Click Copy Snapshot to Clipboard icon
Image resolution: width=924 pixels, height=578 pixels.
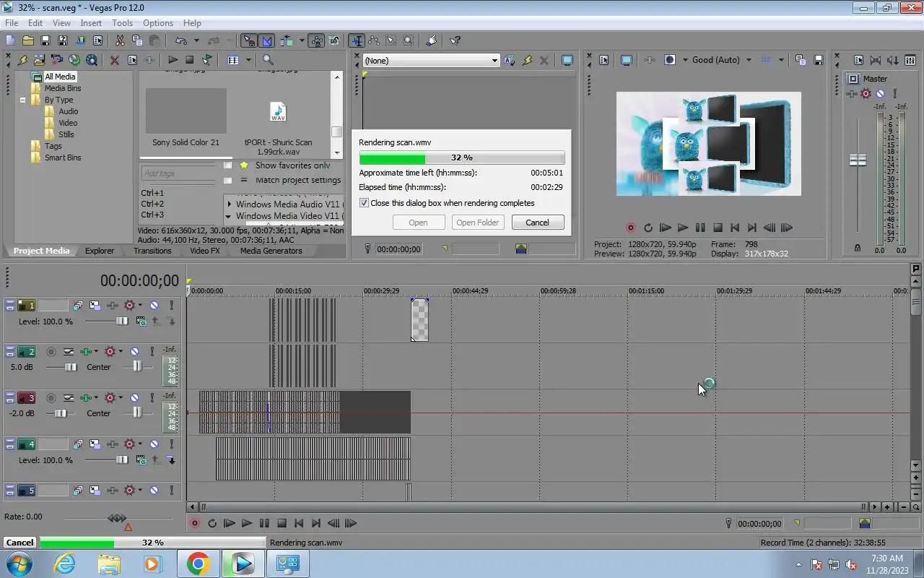coord(801,60)
